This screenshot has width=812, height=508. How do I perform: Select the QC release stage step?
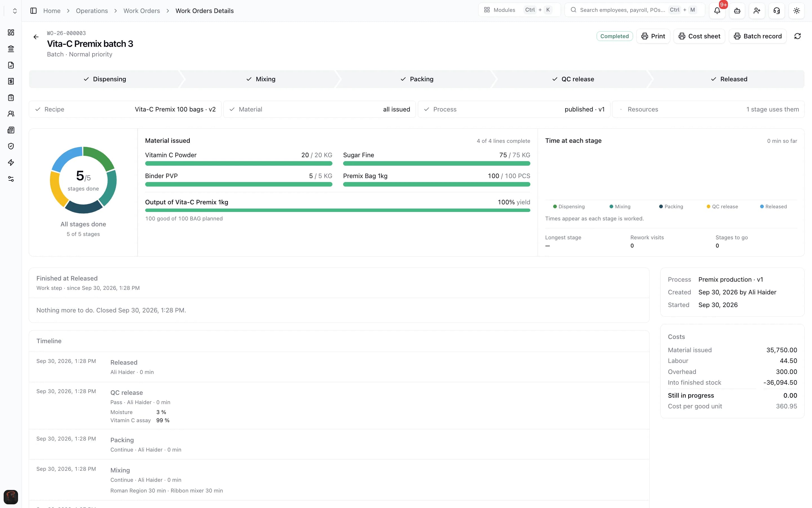(x=573, y=79)
